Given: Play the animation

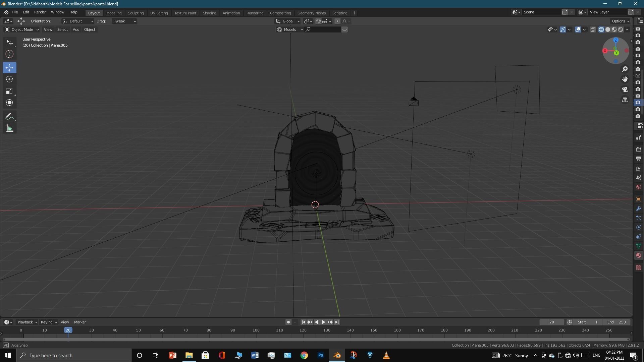Looking at the screenshot, I should click(323, 322).
